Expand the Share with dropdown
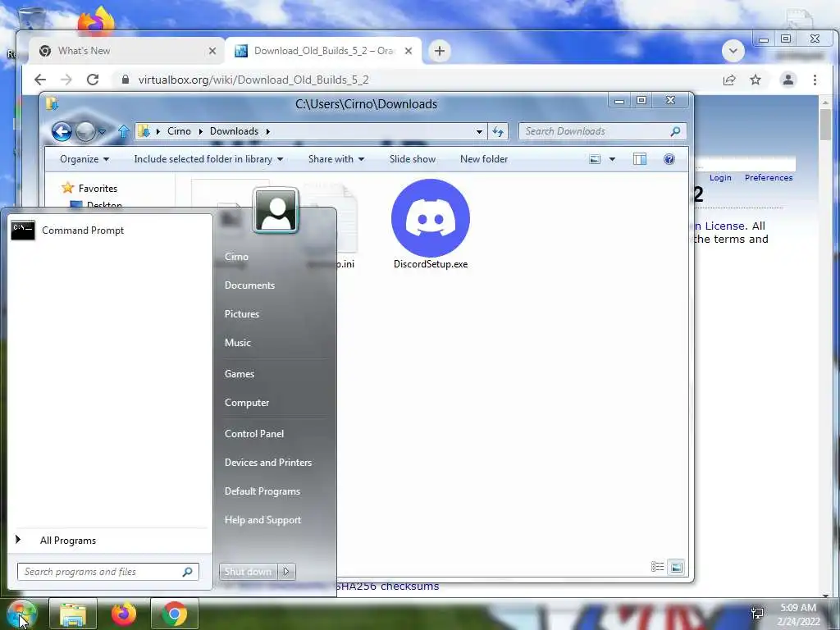This screenshot has height=630, width=840. coord(336,159)
